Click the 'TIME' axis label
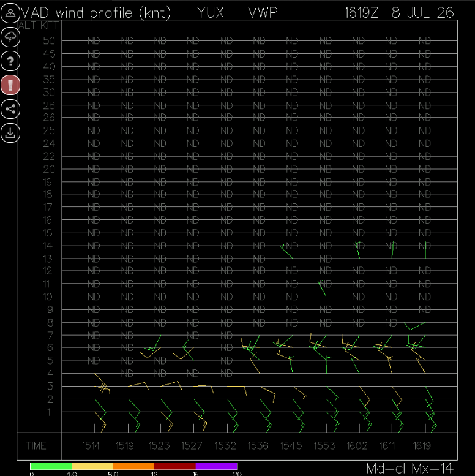The width and height of the screenshot is (475, 476). (x=36, y=445)
